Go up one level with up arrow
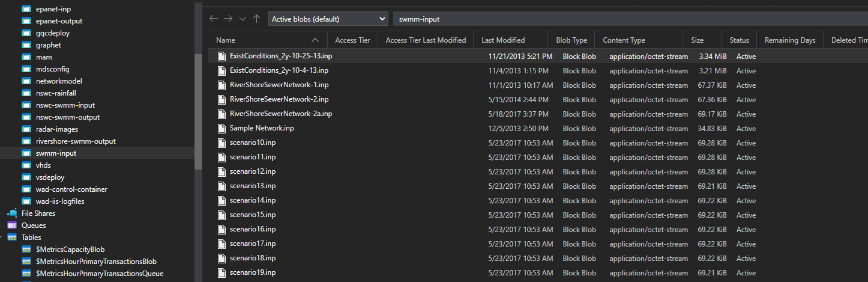Viewport: 868px width, 282px height. pos(257,19)
